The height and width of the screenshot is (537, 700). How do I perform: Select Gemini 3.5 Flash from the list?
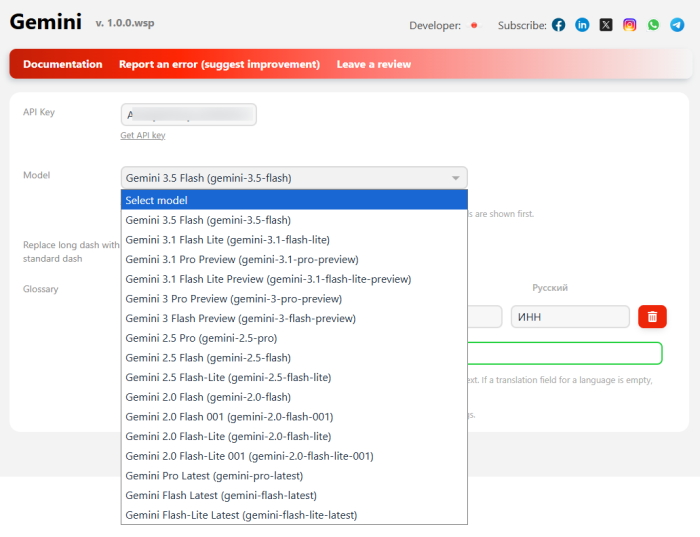point(294,220)
